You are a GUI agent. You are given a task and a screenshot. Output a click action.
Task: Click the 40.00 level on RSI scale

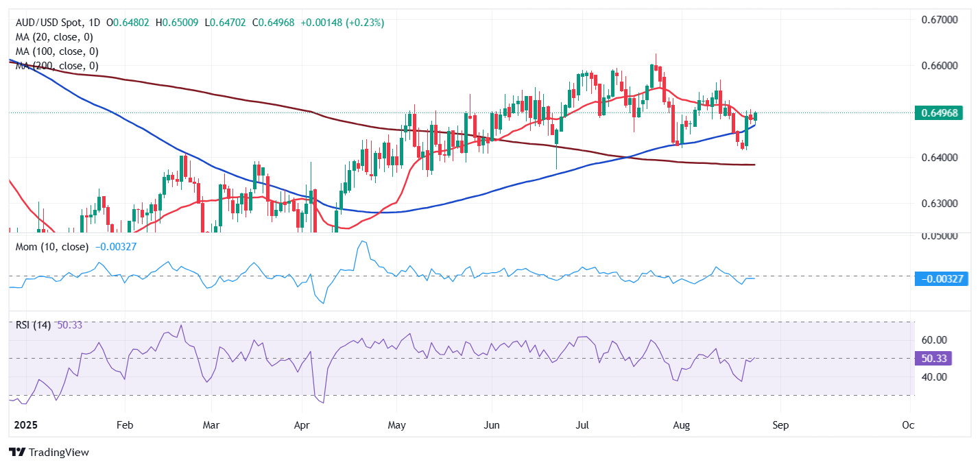point(933,376)
